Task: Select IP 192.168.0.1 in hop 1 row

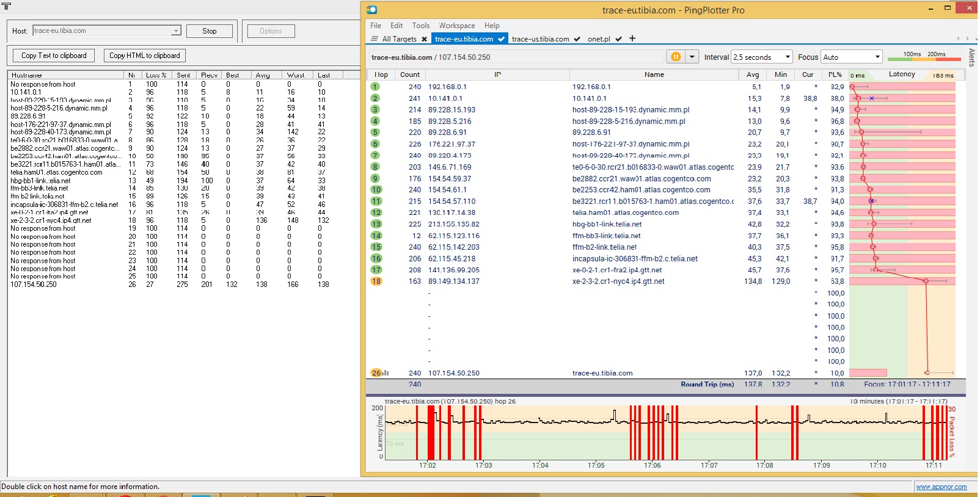Action: (x=447, y=87)
